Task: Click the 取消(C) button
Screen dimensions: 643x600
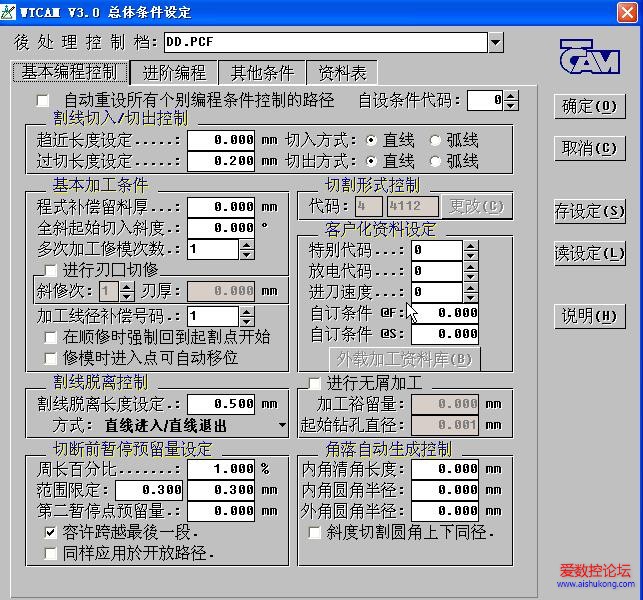Action: 589,148
